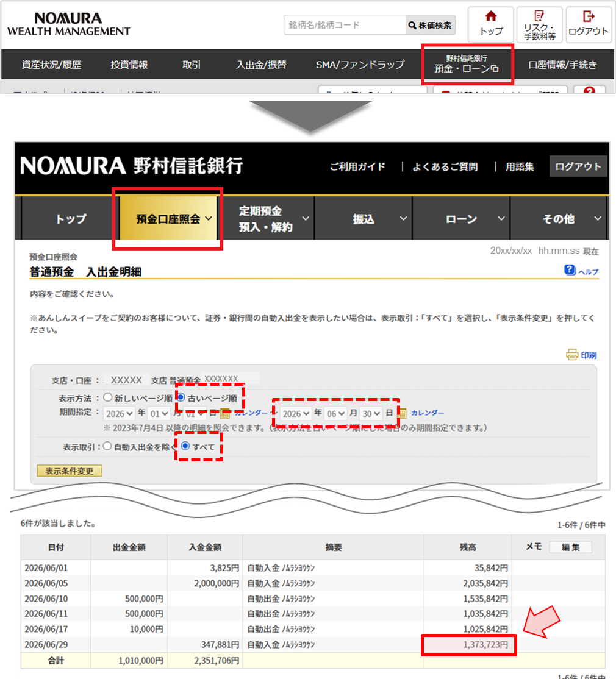Click the ログアウト exit icon at top

tap(589, 24)
